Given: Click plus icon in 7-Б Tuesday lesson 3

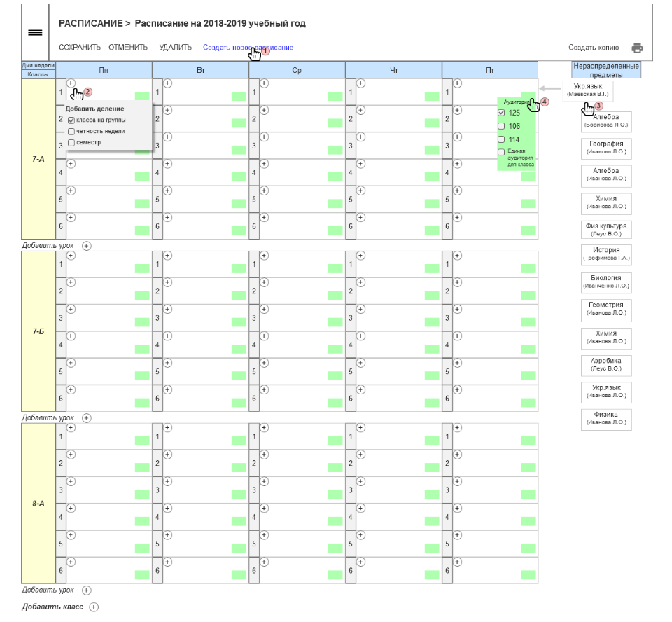Looking at the screenshot, I should (x=168, y=310).
